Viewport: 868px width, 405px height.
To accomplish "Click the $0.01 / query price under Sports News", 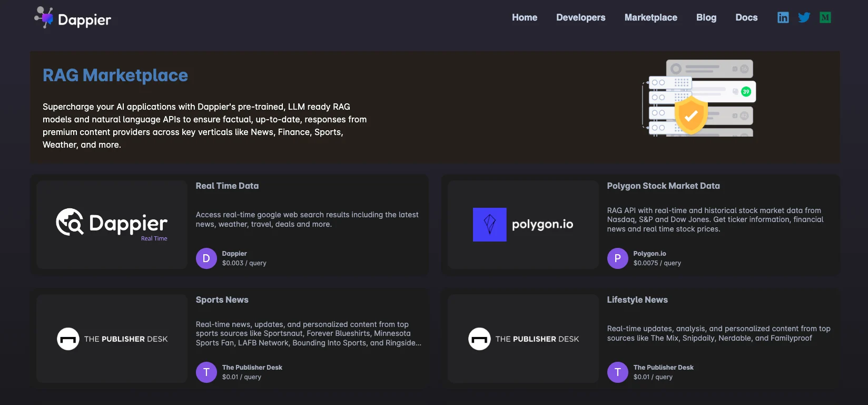I will 241,377.
